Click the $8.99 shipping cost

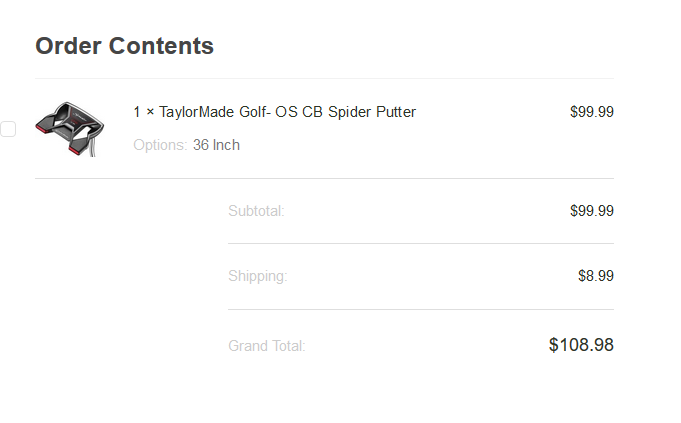coord(595,276)
